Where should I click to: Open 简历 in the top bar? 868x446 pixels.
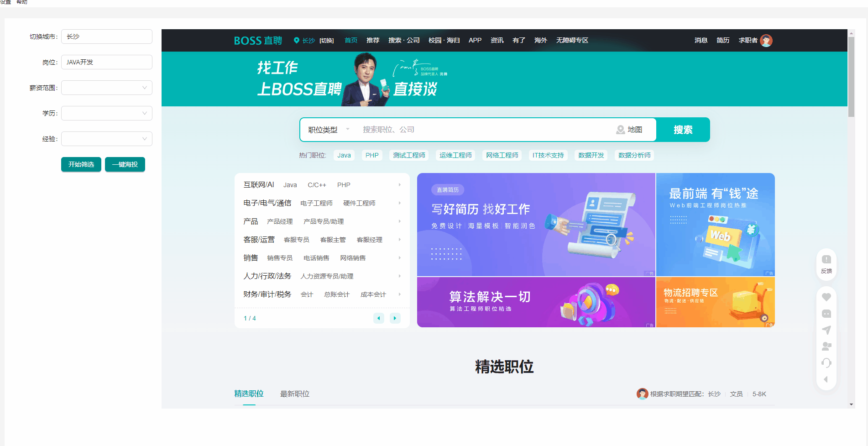(x=723, y=40)
